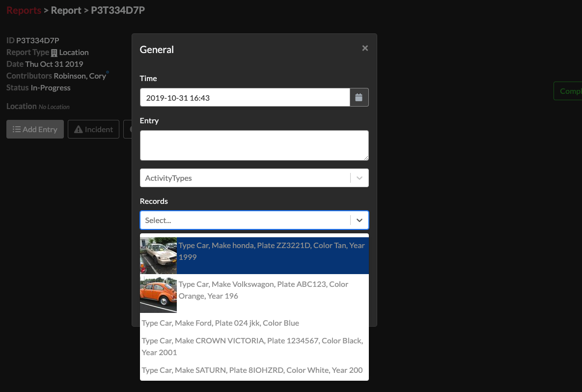Click the orange Volkswagen Beetle thumbnail
Viewport: 582px width, 392px height.
[158, 294]
